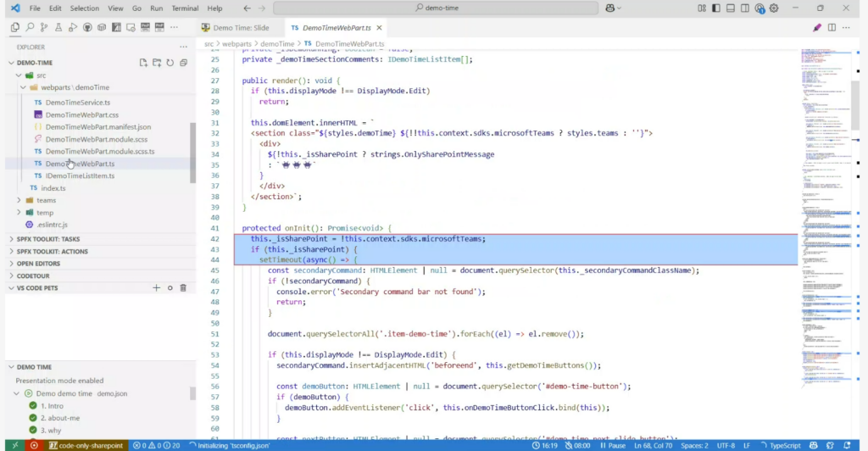The height and width of the screenshot is (451, 868).
Task: Open the GitHub view icon
Action: click(87, 27)
